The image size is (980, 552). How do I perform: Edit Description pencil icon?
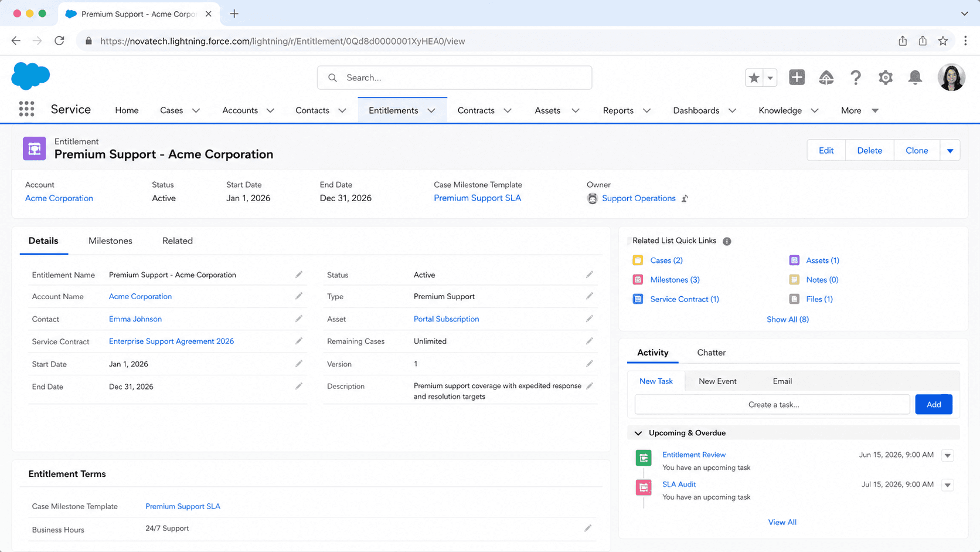coord(590,386)
